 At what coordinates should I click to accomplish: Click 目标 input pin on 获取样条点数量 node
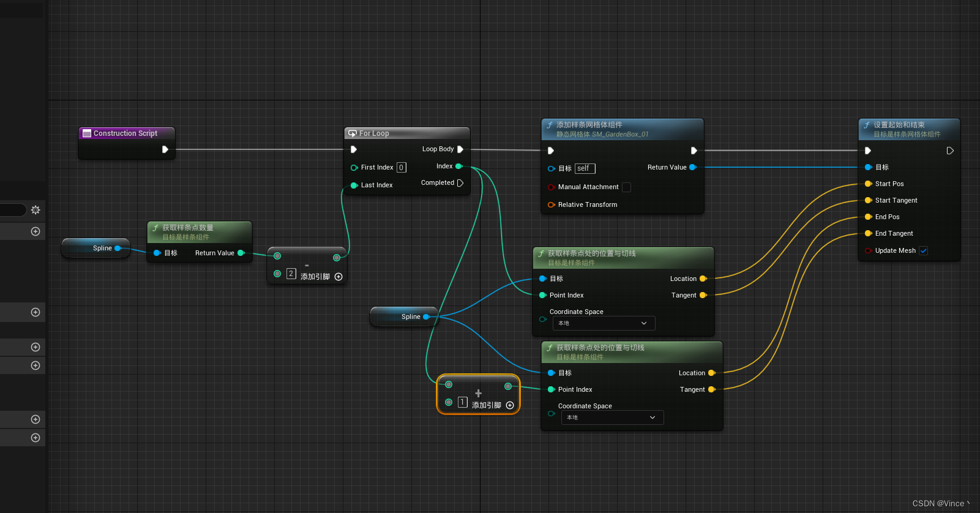coord(157,253)
